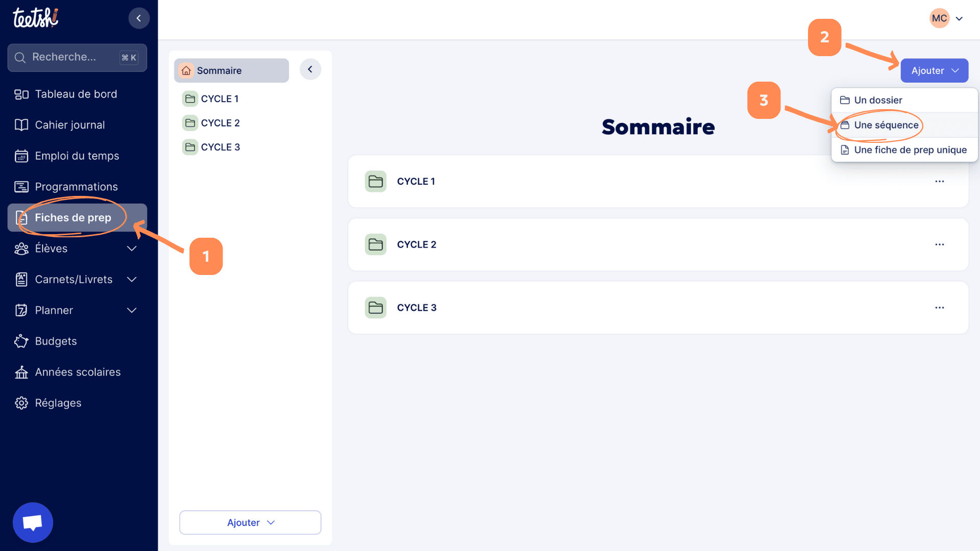Open the bottom Ajouter dropdown in the tree panel
Image resolution: width=980 pixels, height=551 pixels.
point(250,522)
